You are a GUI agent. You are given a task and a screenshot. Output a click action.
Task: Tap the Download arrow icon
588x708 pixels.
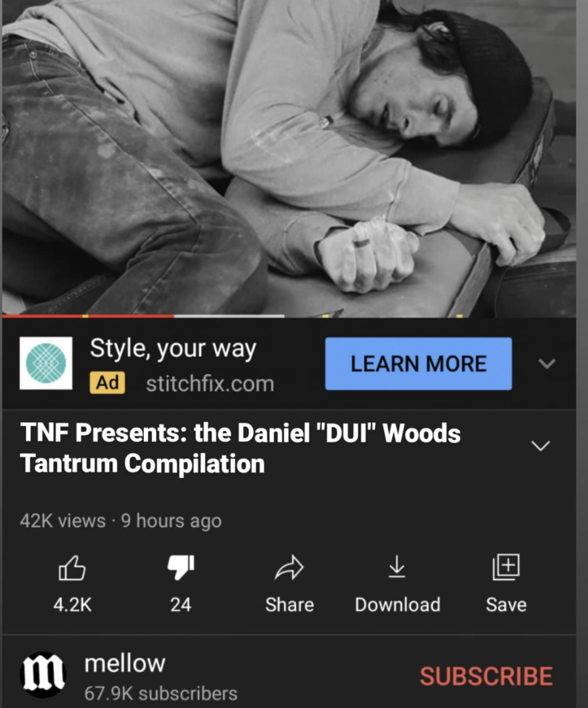(x=397, y=567)
